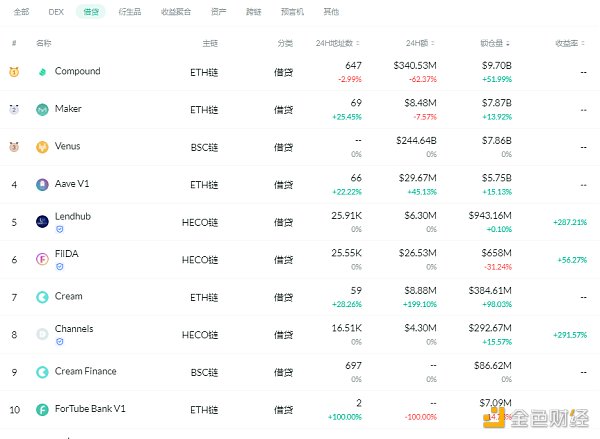Image resolution: width=600 pixels, height=439 pixels.
Task: Click the Aave V1 logo icon
Action: click(42, 184)
